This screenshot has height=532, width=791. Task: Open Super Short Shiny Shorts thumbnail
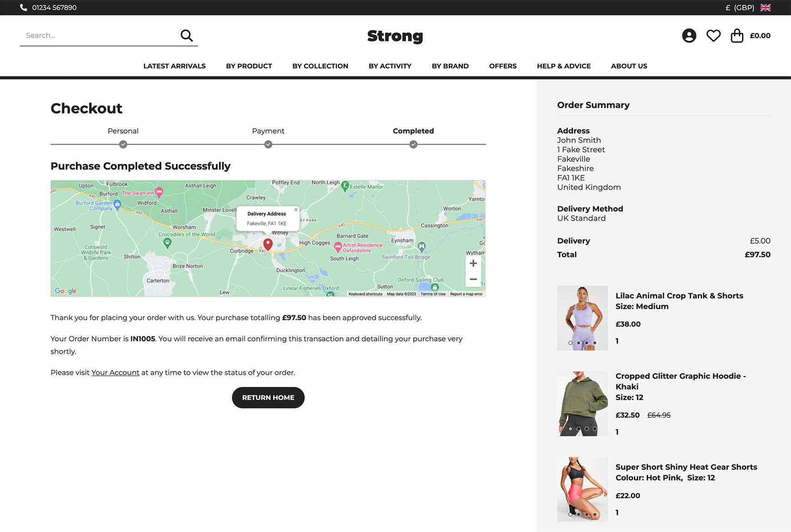[582, 489]
